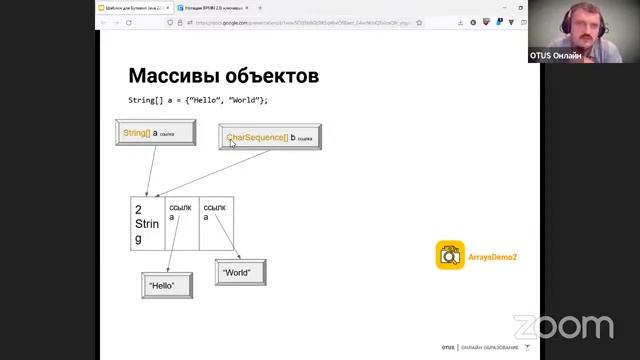The image size is (640, 360).
Task: Select the 'CharSequence[] b' reference box
Action: 270,137
